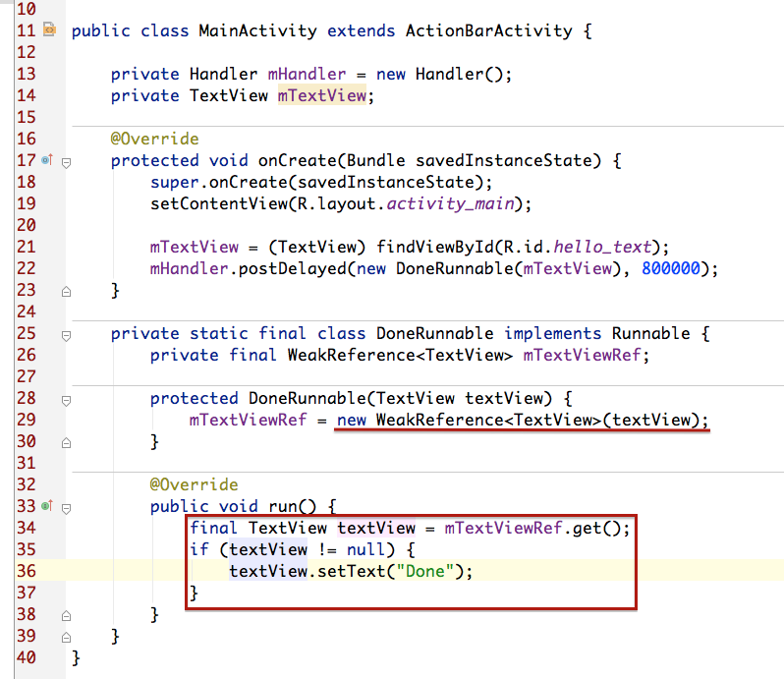784x679 pixels.
Task: Click the mHandler field declaration on line 13
Action: [307, 74]
